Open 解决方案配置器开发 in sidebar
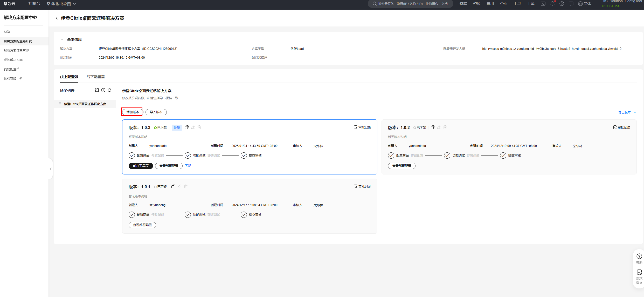Image resolution: width=644 pixels, height=297 pixels. point(24,41)
